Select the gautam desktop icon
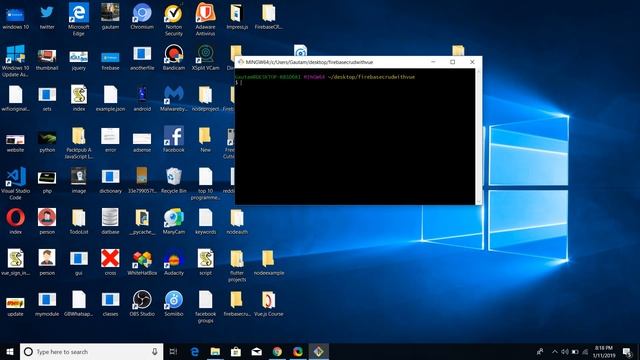Screen dimensions: 640x360 tap(110, 16)
